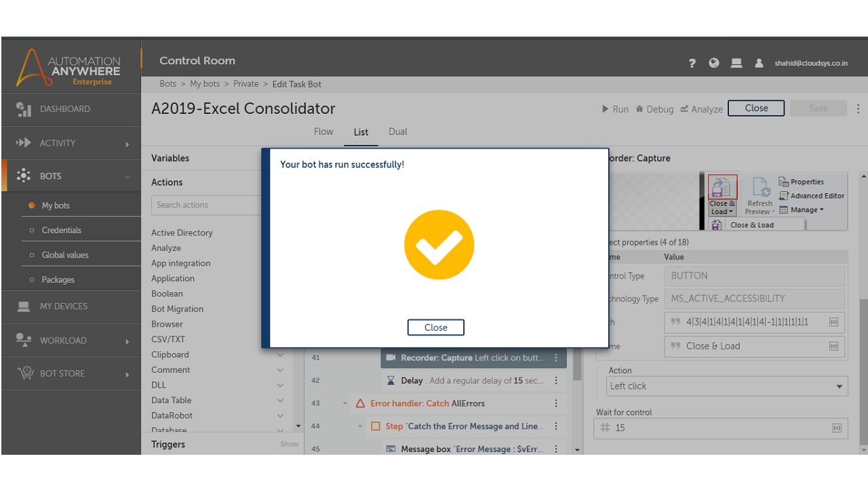
Task: Click the My Devices laptop icon in sidebar
Action: tap(24, 306)
